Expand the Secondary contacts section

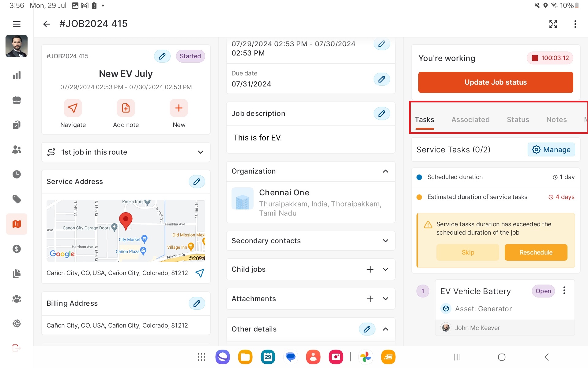(x=386, y=241)
